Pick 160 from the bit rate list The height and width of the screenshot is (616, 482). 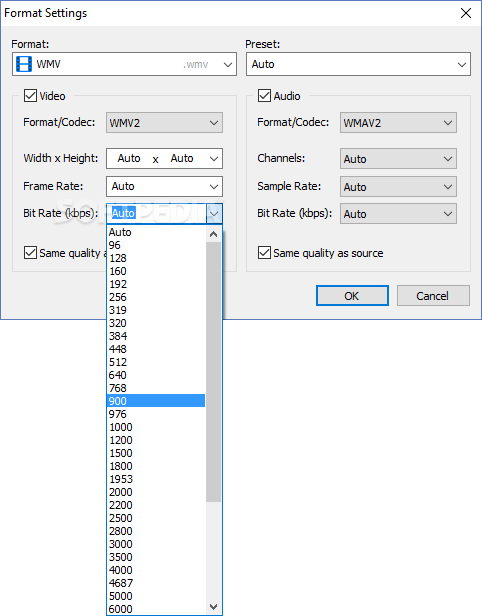(x=156, y=271)
